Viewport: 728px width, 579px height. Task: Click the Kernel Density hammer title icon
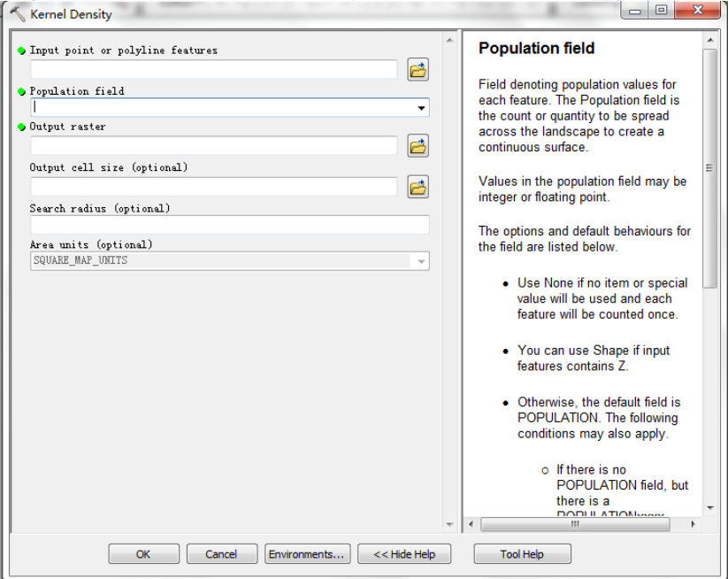[17, 14]
